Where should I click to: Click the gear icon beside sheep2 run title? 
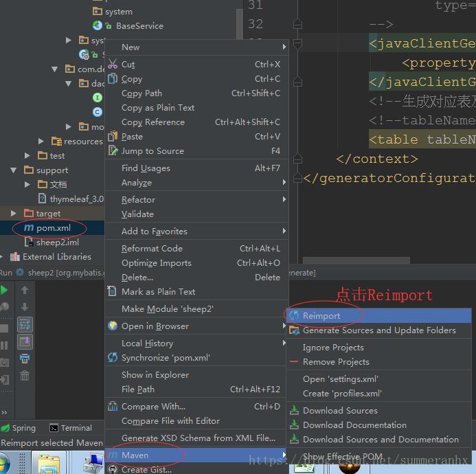[x=20, y=272]
